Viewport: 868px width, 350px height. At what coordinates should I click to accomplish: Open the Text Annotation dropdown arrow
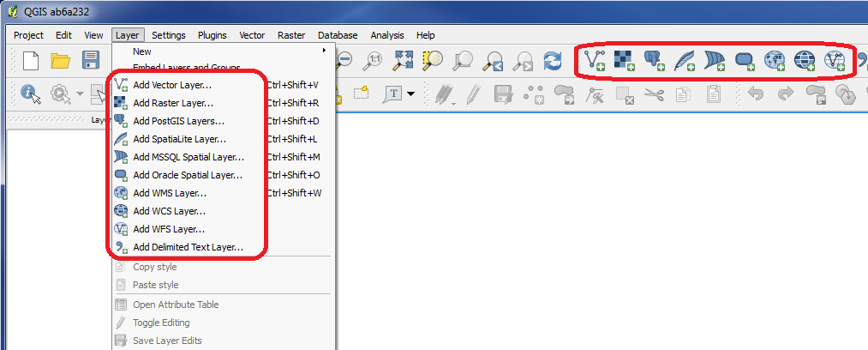click(x=410, y=94)
